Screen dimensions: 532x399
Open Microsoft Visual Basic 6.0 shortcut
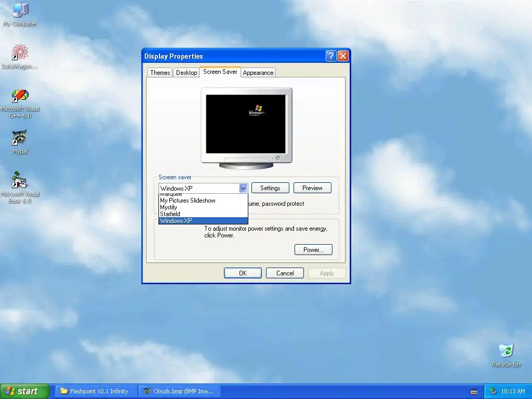tap(20, 187)
